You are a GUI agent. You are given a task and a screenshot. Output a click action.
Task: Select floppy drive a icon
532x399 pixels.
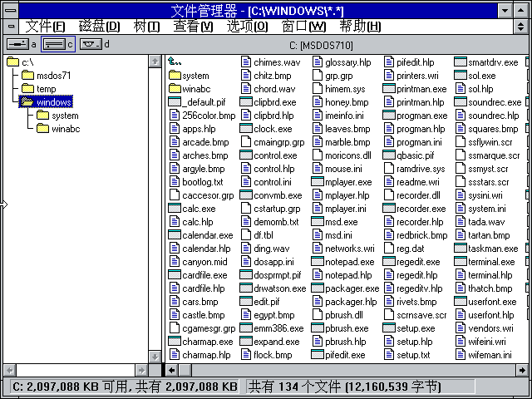coord(18,44)
